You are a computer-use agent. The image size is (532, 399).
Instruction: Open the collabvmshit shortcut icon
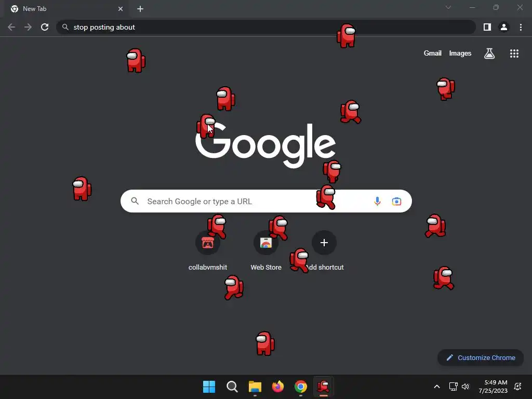[x=208, y=243]
